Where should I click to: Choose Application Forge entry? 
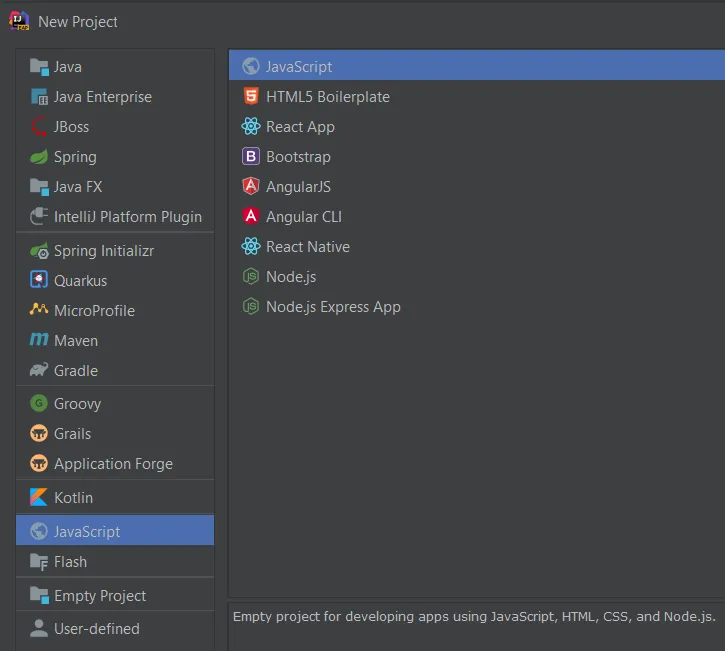point(115,464)
